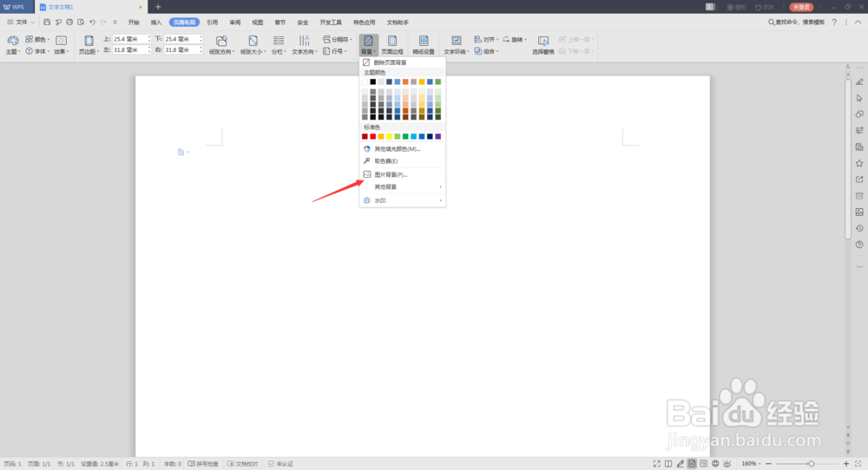
Task: Expand the 对齐 (Align) dropdown
Action: pyautogui.click(x=487, y=39)
